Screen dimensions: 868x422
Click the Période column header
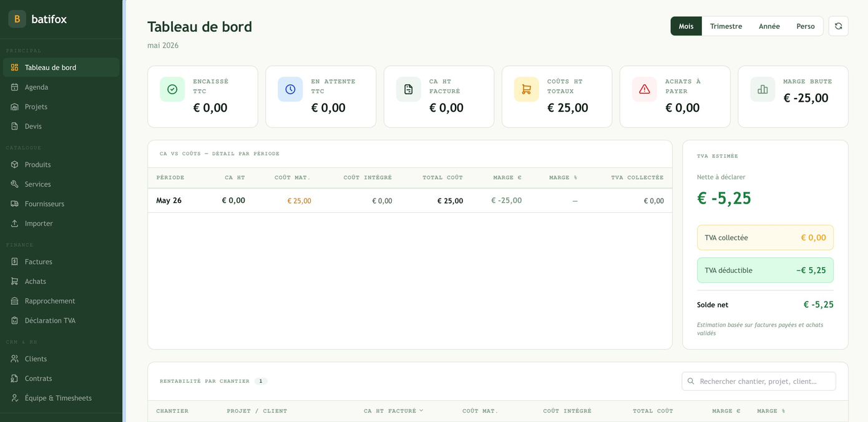[170, 177]
